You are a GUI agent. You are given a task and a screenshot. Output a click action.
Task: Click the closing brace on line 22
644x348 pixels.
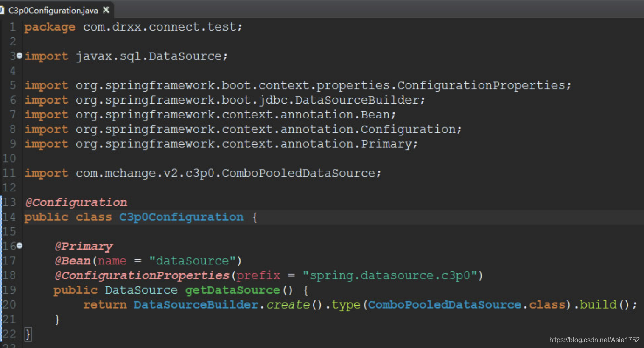[x=28, y=334]
